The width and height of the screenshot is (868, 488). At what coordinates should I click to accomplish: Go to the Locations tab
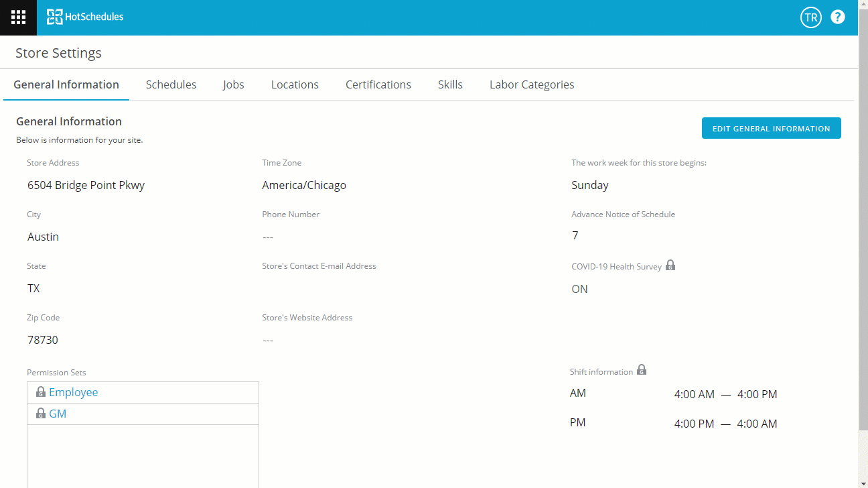295,84
